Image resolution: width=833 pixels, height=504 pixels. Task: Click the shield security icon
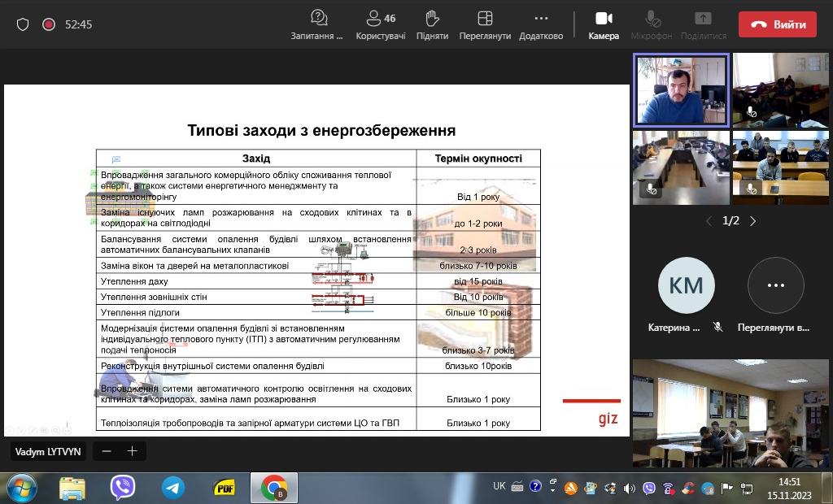[23, 24]
